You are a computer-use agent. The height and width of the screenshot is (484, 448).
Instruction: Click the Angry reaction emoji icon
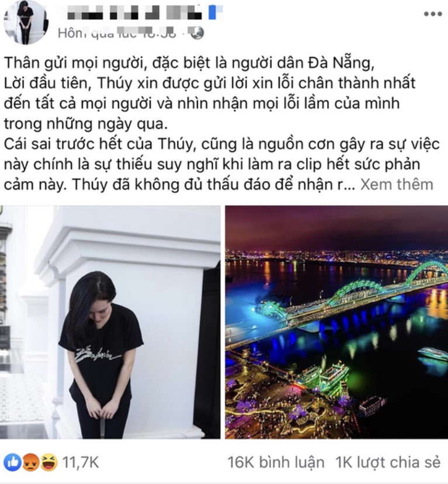pos(30,462)
